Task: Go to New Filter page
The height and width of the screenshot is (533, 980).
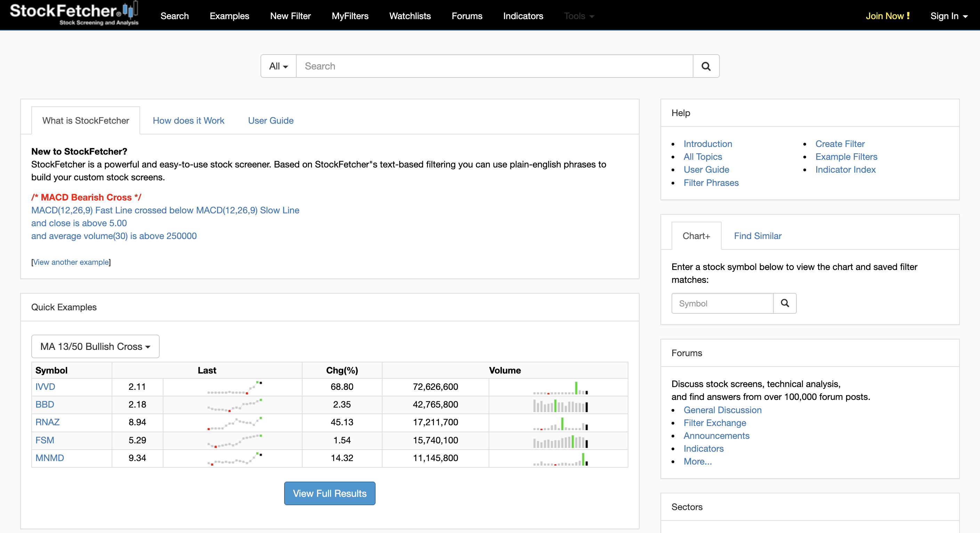Action: pos(290,16)
